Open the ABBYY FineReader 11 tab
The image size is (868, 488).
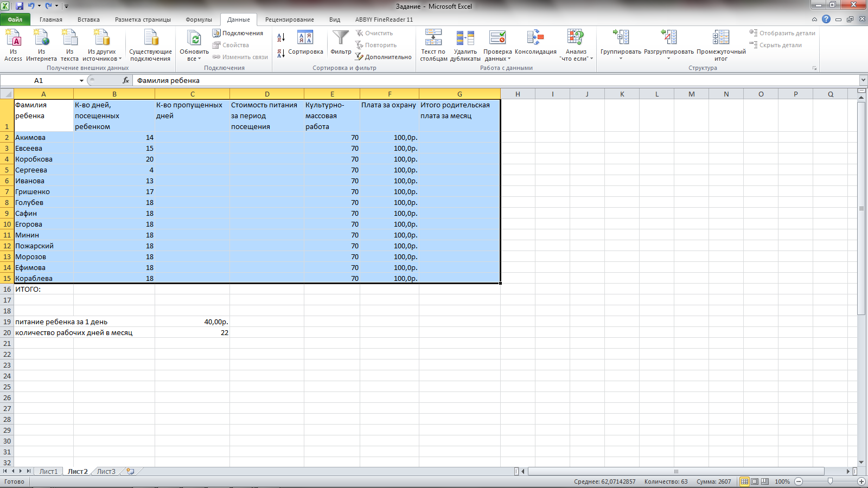pyautogui.click(x=384, y=20)
